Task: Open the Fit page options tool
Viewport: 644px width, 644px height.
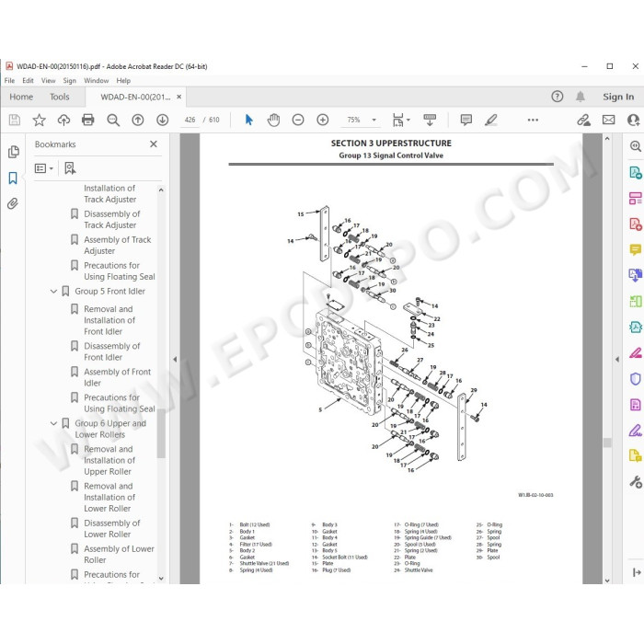Action: (400, 120)
